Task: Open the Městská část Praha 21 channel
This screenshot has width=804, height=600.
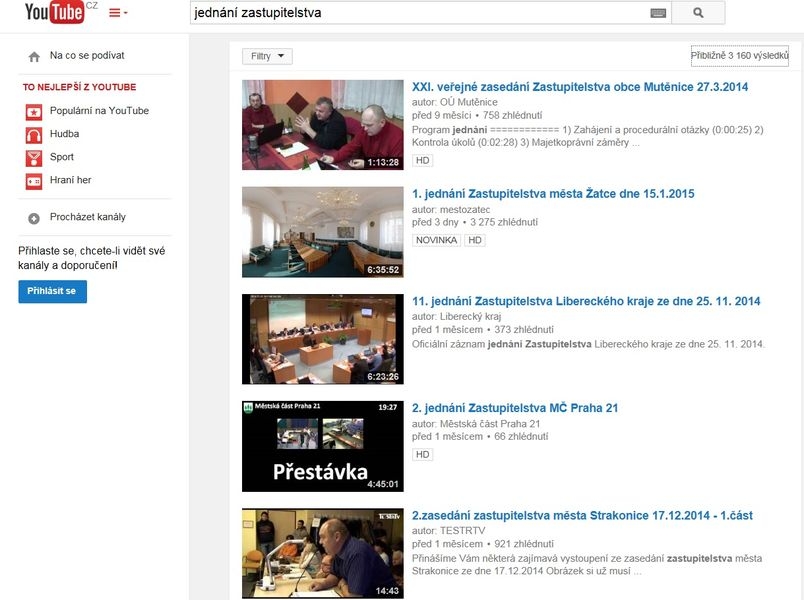Action: pos(490,424)
